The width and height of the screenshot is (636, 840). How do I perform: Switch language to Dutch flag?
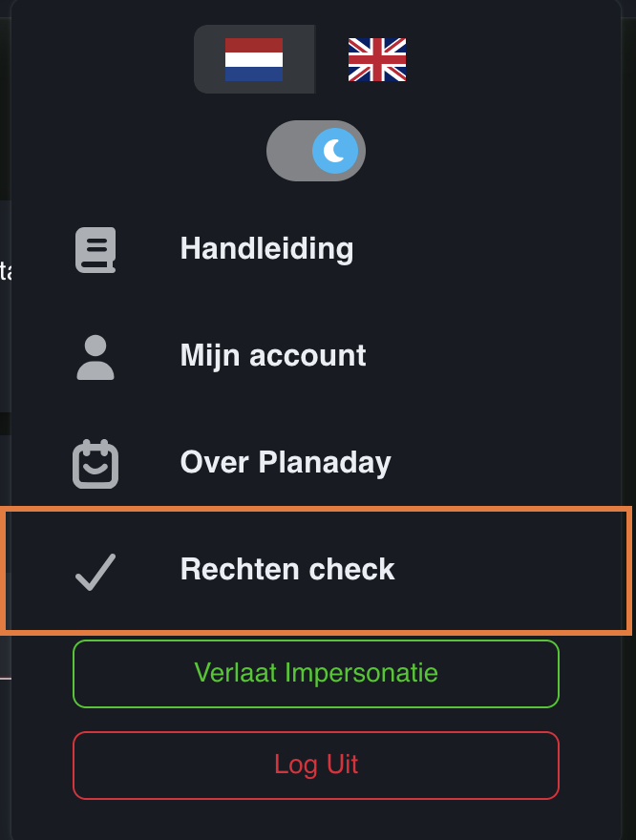tap(254, 59)
